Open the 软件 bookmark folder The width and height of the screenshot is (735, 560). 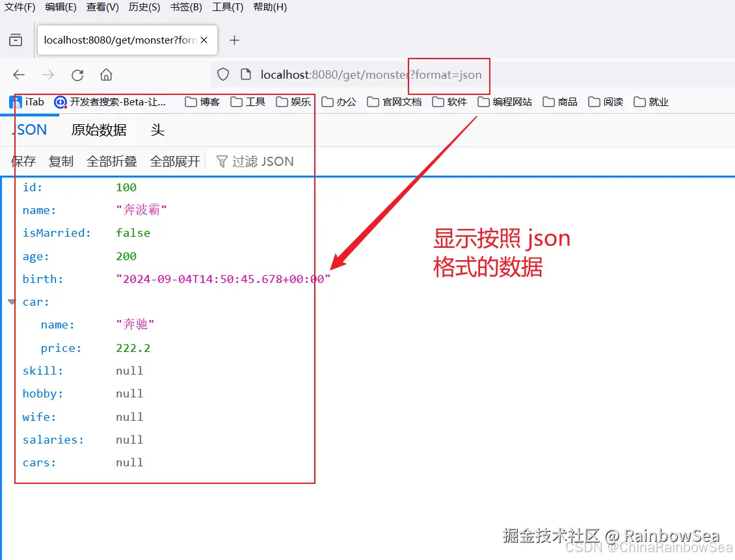pos(449,101)
